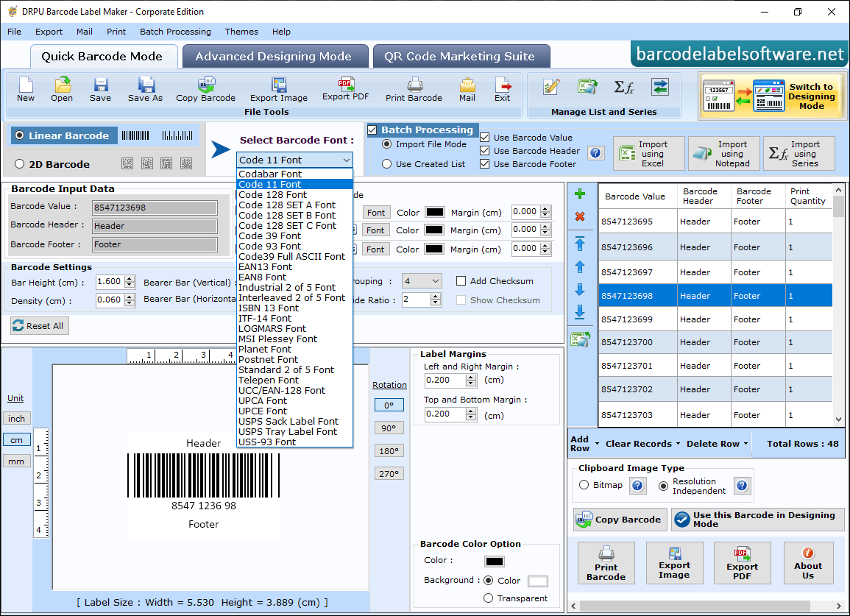Viewport: 850px width, 616px height.
Task: Click the Save icon in File Tools
Action: pyautogui.click(x=100, y=89)
